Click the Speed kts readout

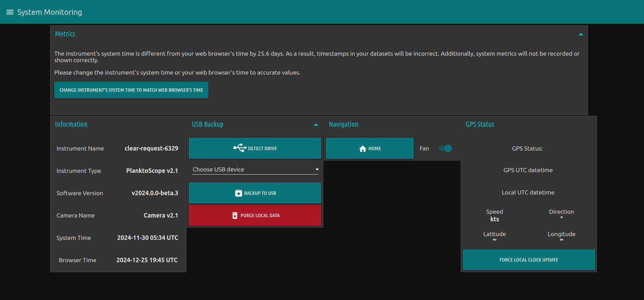coord(494,215)
